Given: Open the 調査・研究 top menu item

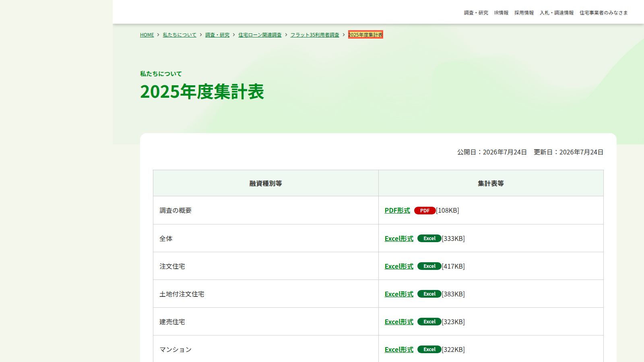Looking at the screenshot, I should [x=476, y=13].
